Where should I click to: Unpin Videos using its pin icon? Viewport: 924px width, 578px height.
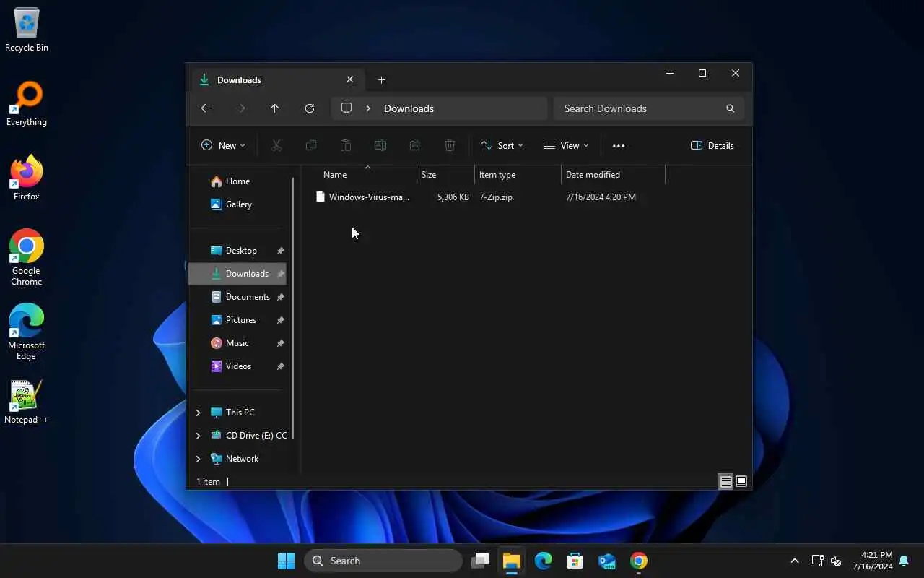280,366
